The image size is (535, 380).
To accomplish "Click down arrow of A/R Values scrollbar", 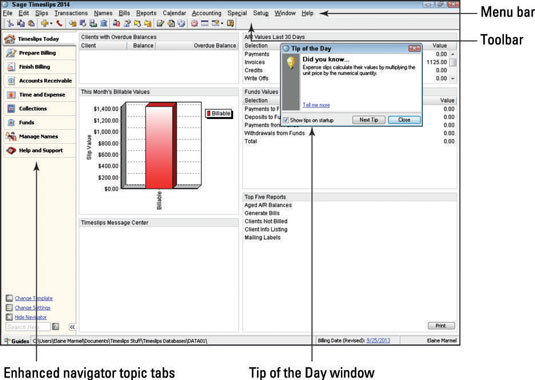I will click(453, 78).
